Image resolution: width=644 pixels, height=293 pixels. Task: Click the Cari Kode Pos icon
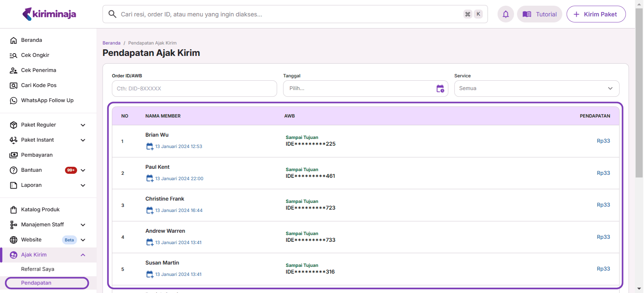(13, 85)
